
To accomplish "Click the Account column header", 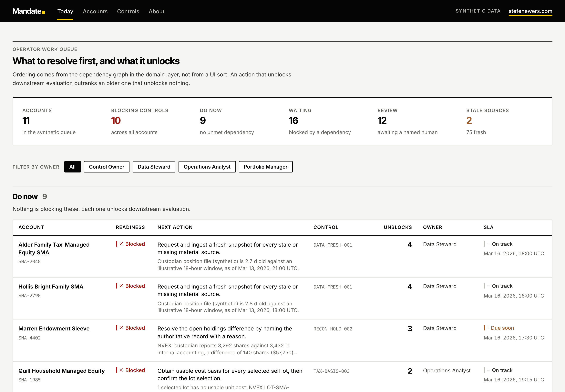I will (31, 227).
